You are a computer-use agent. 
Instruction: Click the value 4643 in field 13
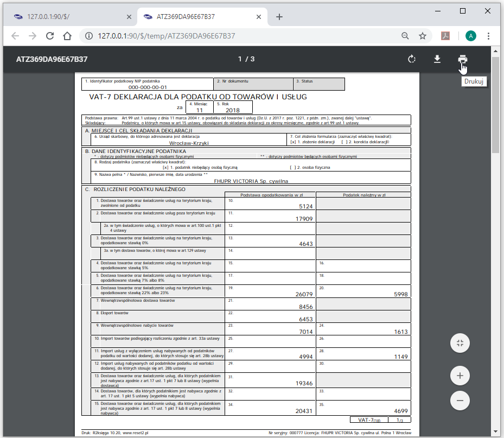(x=305, y=244)
